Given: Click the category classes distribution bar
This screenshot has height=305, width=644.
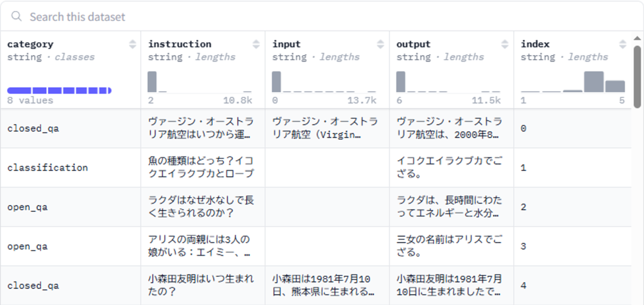Looking at the screenshot, I should pyautogui.click(x=59, y=91).
